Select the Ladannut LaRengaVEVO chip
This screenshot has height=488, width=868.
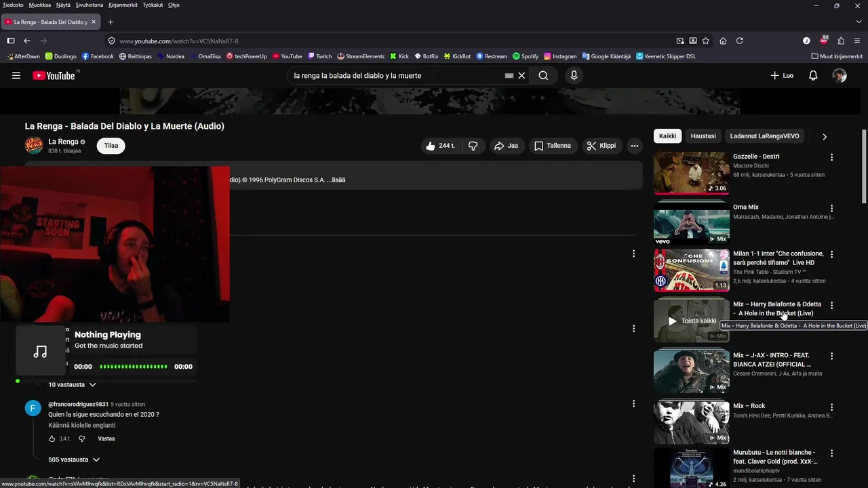pyautogui.click(x=765, y=136)
